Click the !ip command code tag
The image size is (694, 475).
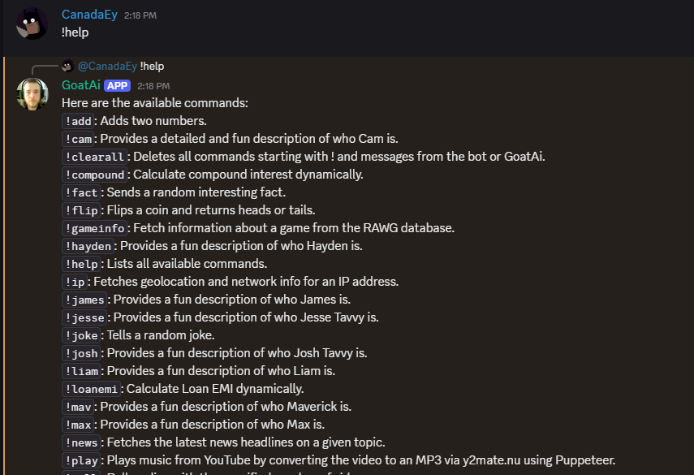[x=76, y=282]
